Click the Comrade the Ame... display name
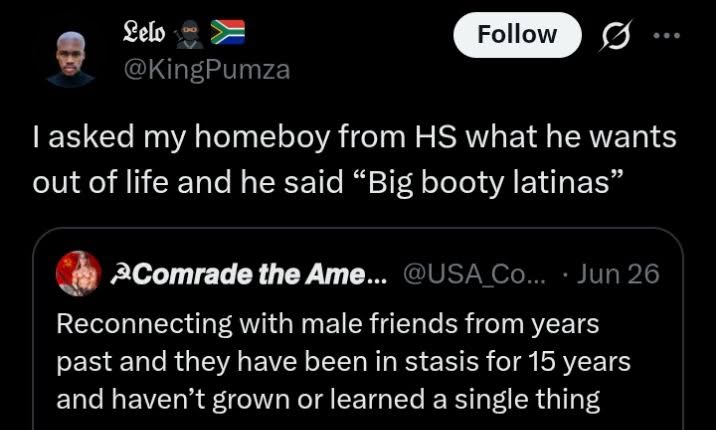716x430 pixels. click(x=248, y=274)
